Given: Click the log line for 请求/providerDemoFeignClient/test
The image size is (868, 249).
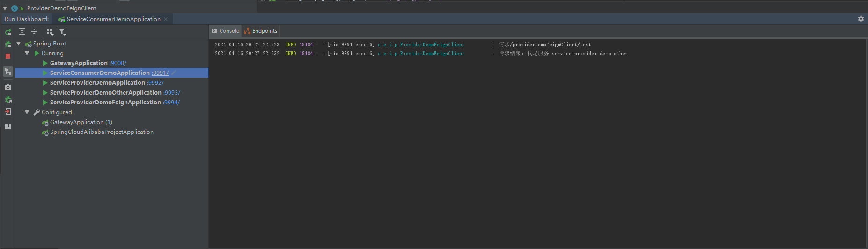Looking at the screenshot, I should 403,45.
